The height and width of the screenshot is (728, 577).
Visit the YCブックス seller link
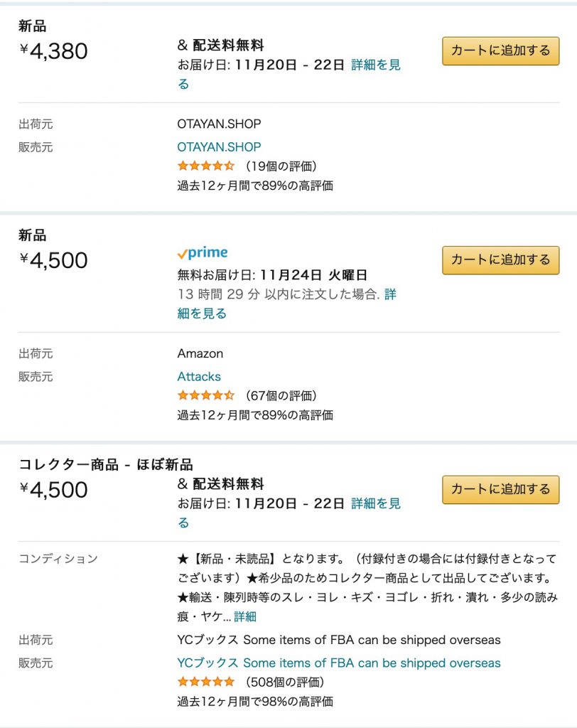[x=338, y=663]
